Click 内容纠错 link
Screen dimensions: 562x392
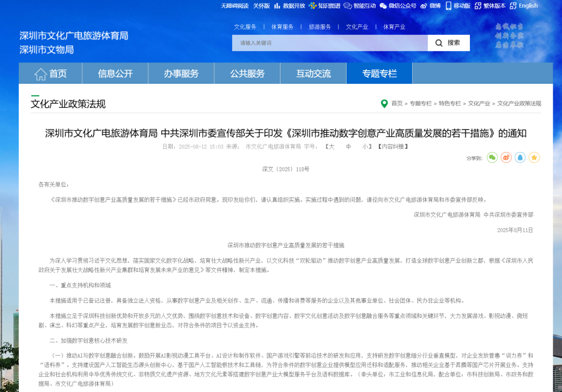tap(393, 147)
